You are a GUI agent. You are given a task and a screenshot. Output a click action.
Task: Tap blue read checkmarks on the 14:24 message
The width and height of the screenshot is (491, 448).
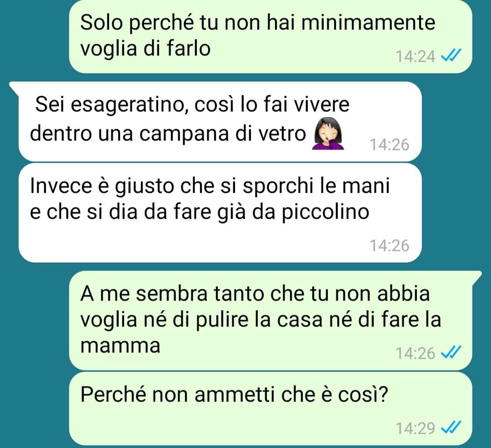tap(451, 56)
